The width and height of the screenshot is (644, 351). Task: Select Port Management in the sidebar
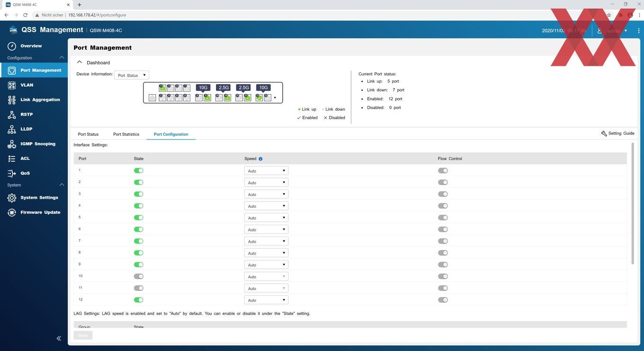pos(34,70)
